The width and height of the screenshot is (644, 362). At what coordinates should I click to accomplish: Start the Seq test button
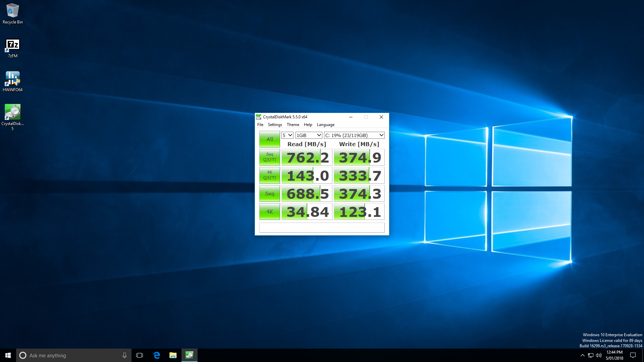pyautogui.click(x=270, y=193)
